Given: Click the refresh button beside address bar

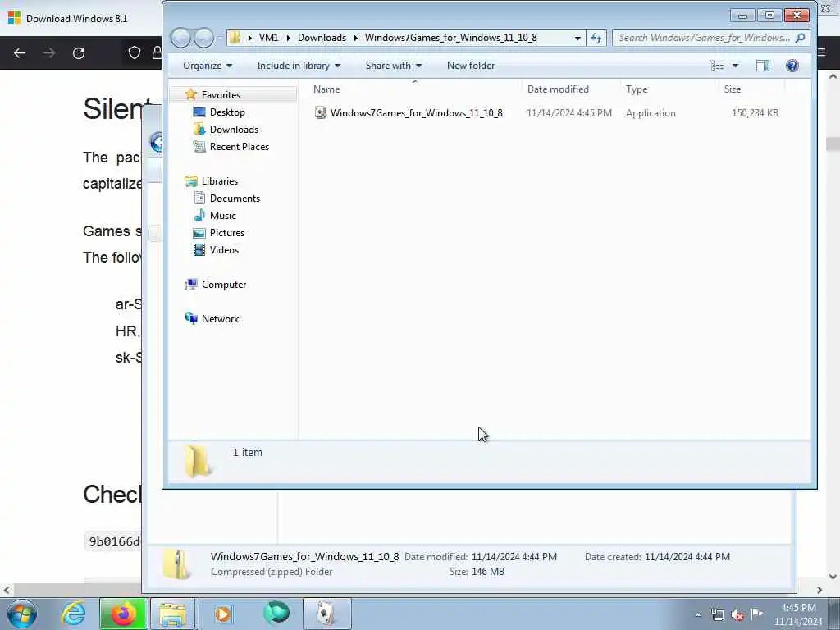Looking at the screenshot, I should [x=596, y=38].
